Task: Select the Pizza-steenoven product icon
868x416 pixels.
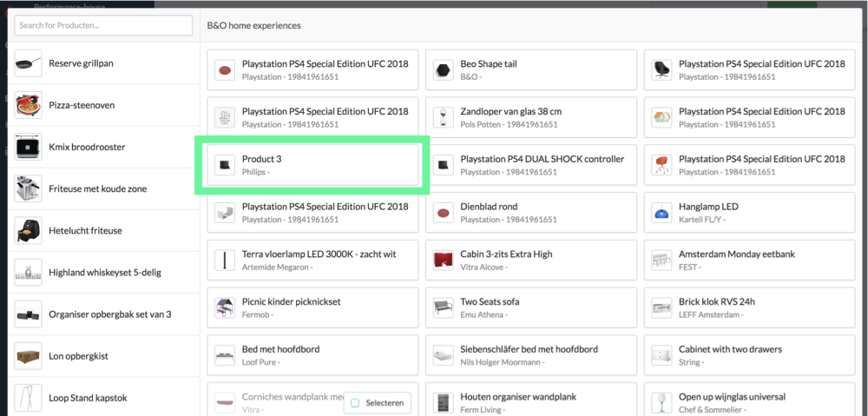Action: pos(28,105)
